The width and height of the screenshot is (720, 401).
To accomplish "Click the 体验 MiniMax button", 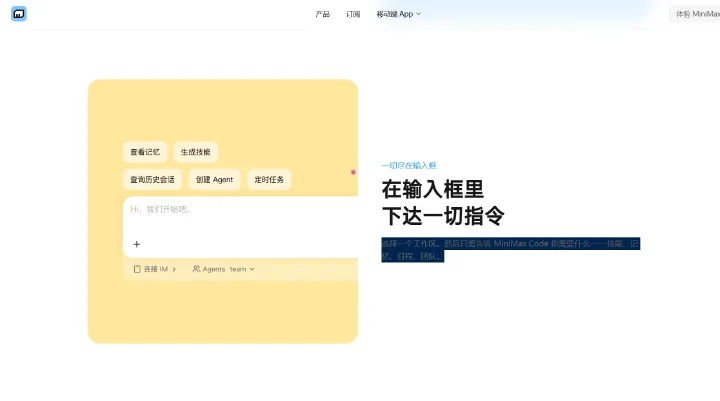I will pos(697,14).
